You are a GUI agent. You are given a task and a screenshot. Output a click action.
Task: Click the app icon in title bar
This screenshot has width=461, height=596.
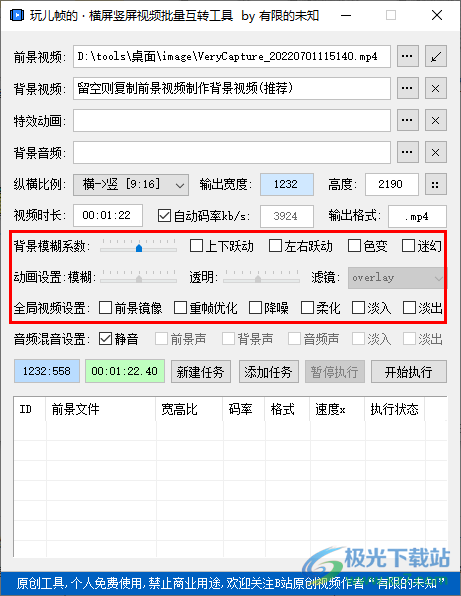point(17,15)
